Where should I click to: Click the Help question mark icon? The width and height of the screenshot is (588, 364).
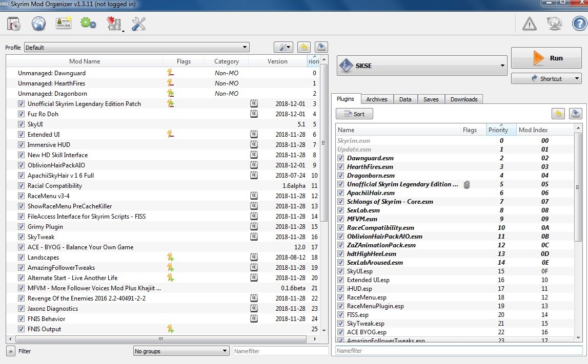579,24
